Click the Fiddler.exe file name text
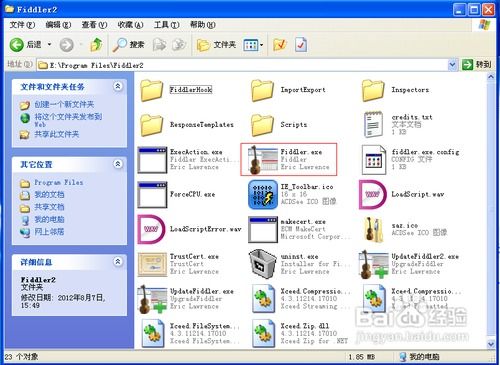Viewport: 500px width, 365px height. coord(301,152)
